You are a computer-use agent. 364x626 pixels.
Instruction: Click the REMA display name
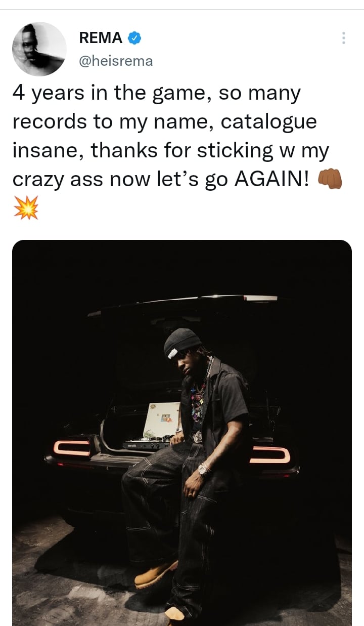coord(101,37)
